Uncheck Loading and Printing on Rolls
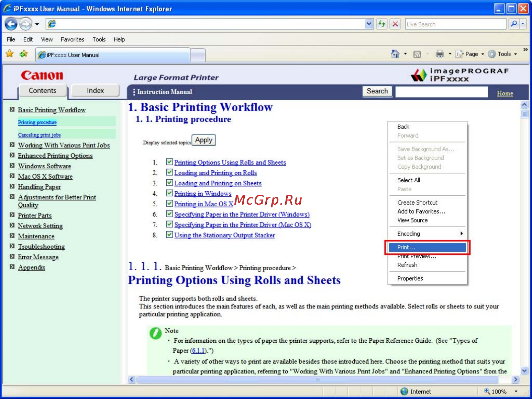Image resolution: width=532 pixels, height=399 pixels. [169, 172]
